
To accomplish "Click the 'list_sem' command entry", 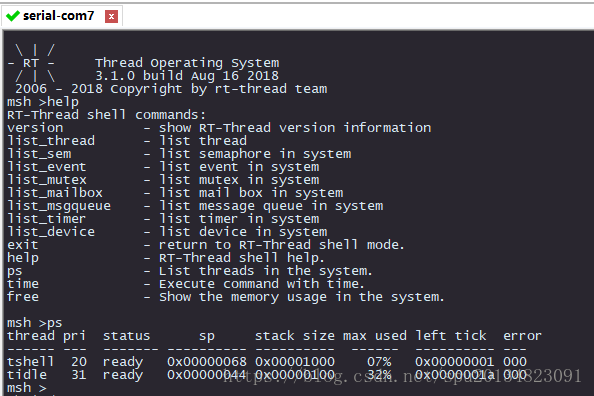I will (39, 154).
